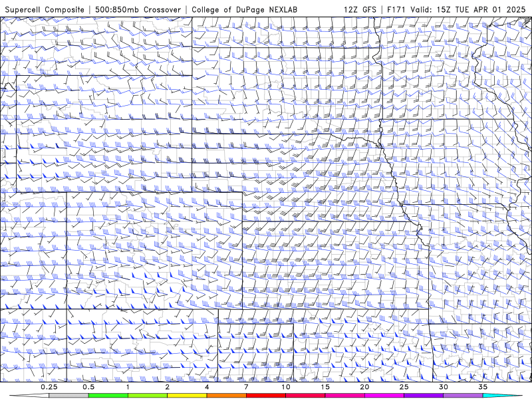The width and height of the screenshot is (532, 399).
Task: Click the legend value 10
Action: 286,387
